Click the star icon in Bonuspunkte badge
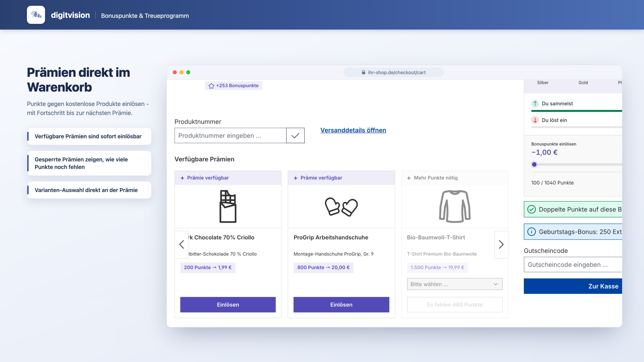This screenshot has height=362, width=644. coord(211,86)
